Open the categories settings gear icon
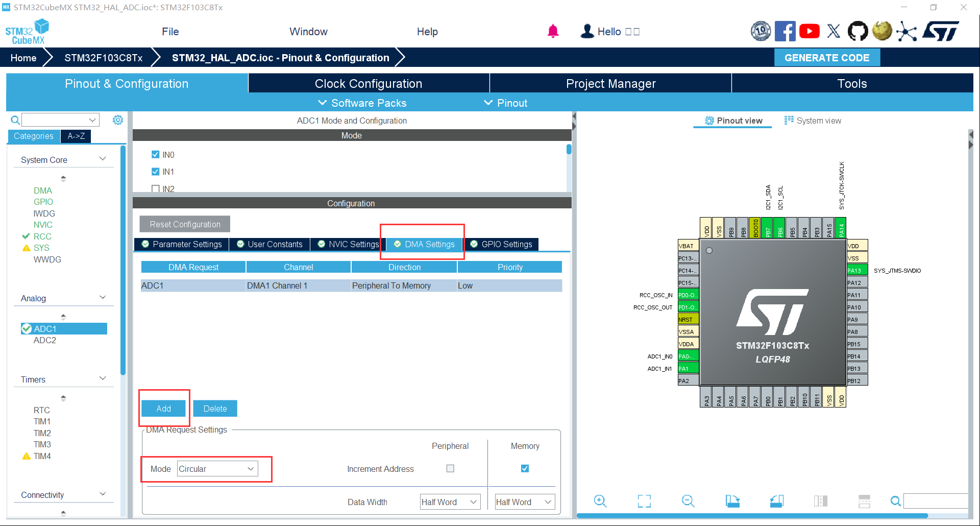Screen dimensions: 980x526 point(118,120)
